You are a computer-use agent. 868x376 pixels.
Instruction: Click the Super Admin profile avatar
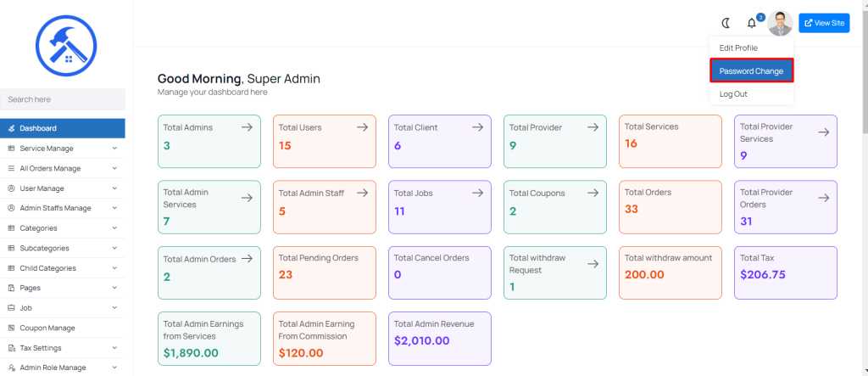click(x=780, y=23)
